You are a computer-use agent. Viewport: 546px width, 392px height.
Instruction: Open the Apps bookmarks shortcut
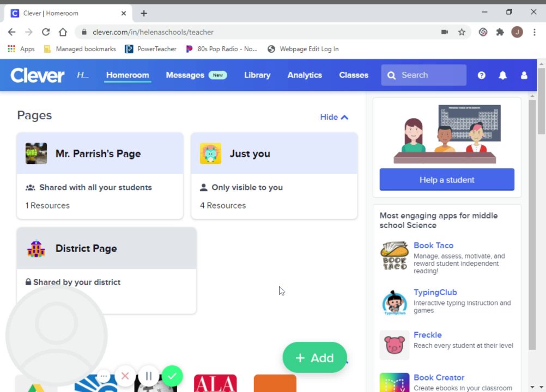pyautogui.click(x=21, y=49)
